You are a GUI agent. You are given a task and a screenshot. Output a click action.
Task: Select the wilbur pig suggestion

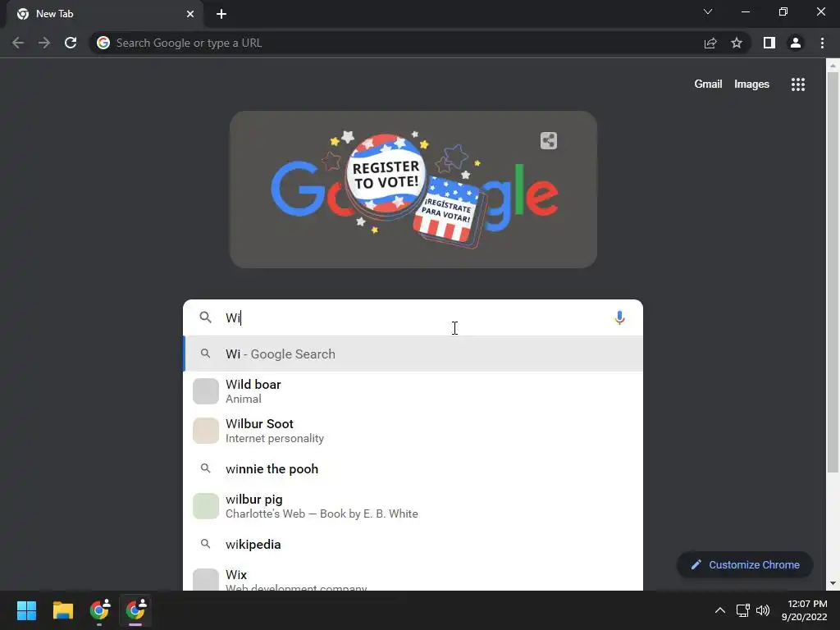pyautogui.click(x=413, y=506)
